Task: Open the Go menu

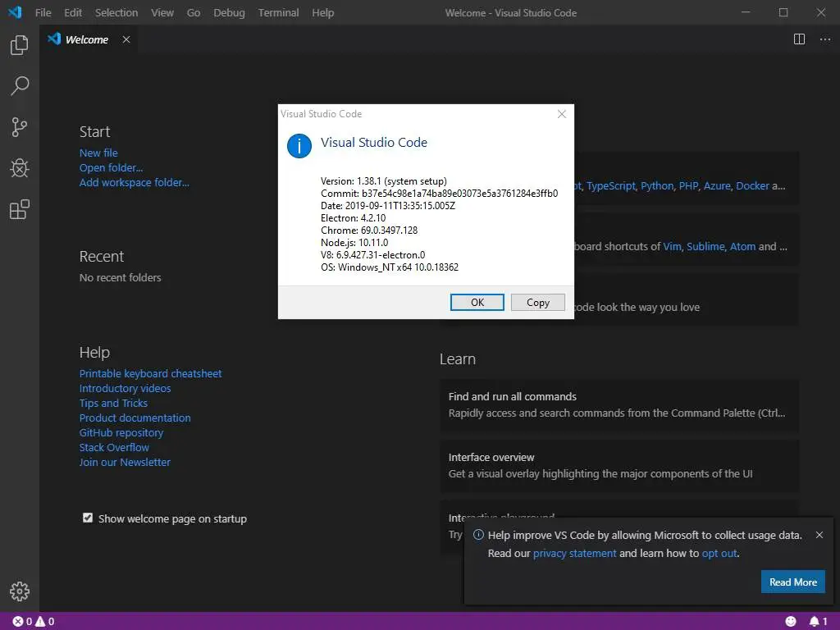Action: 194,12
